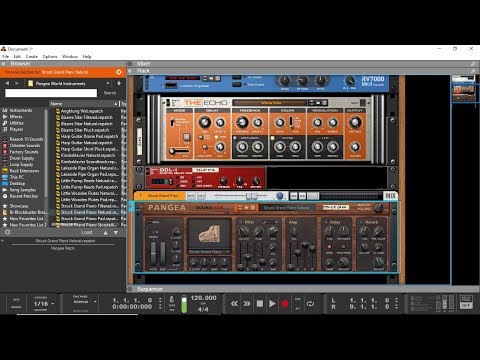Click the browser up-folder arrow icon
Viewport: 480px width, 360px height.
click(x=119, y=83)
